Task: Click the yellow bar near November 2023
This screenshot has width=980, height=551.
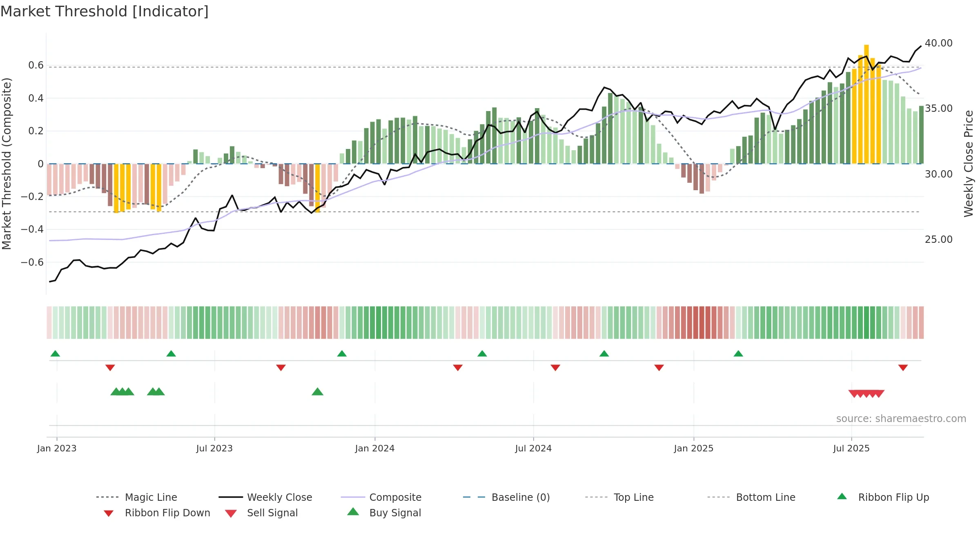Action: (318, 188)
